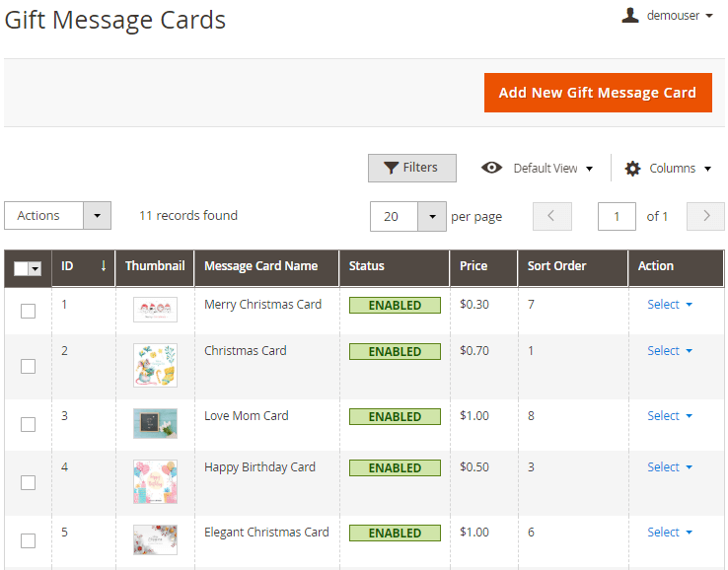728x570 pixels.
Task: Select the Happy Birthday Card checkbox
Action: pyautogui.click(x=28, y=483)
